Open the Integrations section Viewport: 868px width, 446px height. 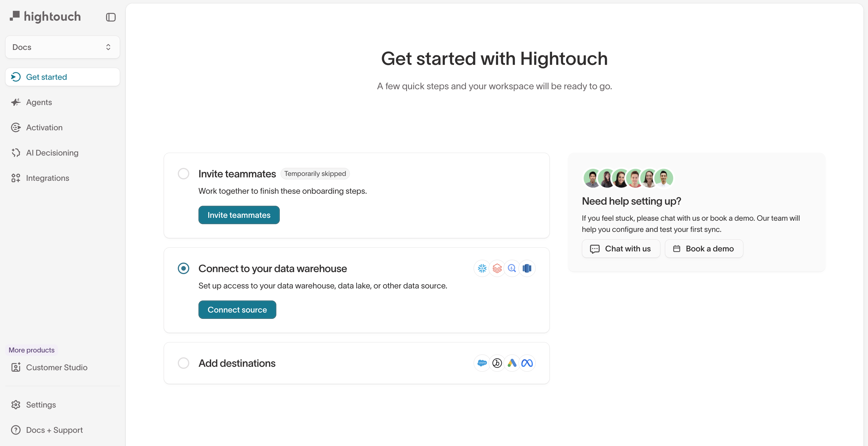(x=47, y=178)
